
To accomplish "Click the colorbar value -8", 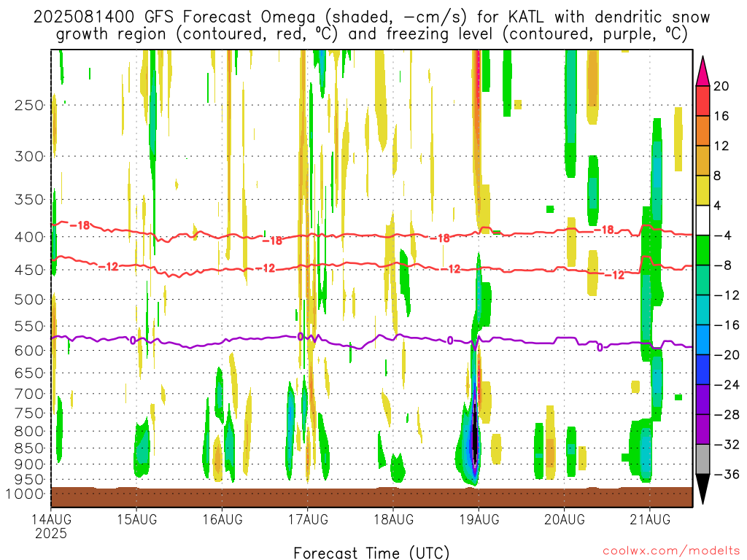I will [x=723, y=265].
